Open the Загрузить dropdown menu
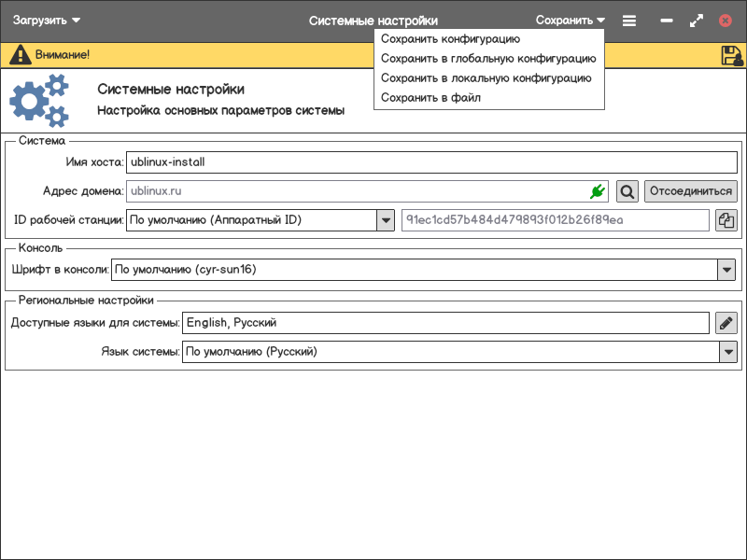The width and height of the screenshot is (747, 560). (47, 21)
